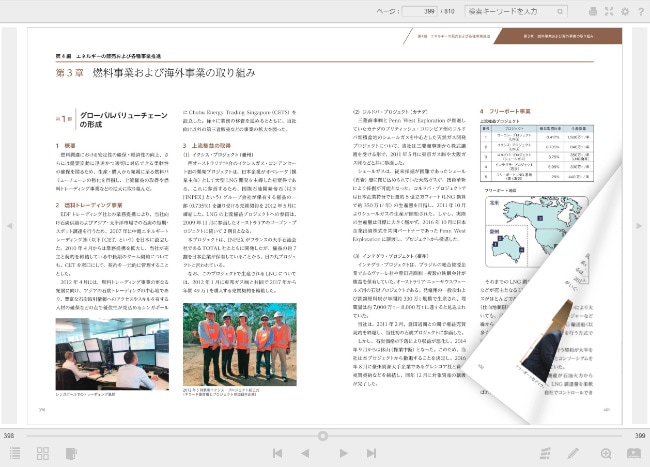650x467 pixels.
Task: Click the bottom-right corner toolbar icon
Action: coord(633,453)
